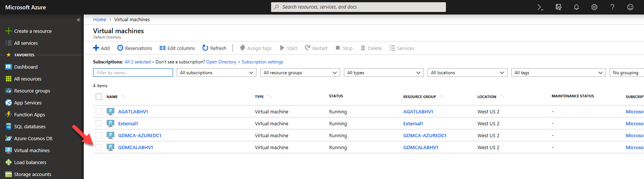Open the settings gear in the top bar
This screenshot has width=644, height=179.
(594, 7)
